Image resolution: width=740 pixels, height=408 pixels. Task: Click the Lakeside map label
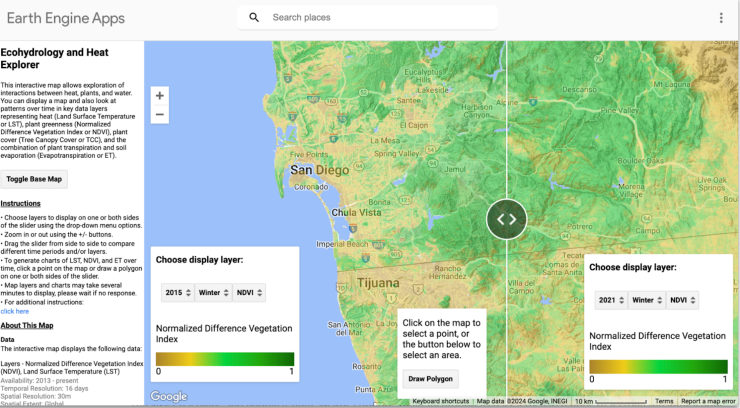(x=433, y=90)
